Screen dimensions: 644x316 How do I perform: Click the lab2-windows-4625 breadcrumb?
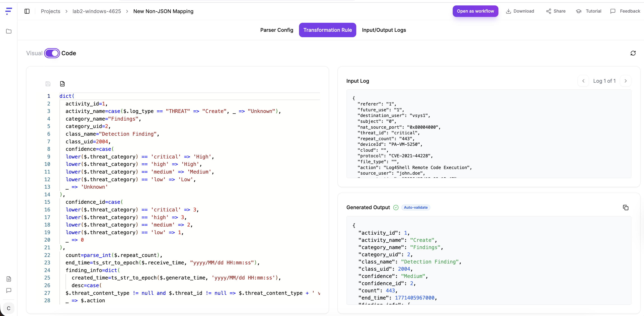(96, 11)
